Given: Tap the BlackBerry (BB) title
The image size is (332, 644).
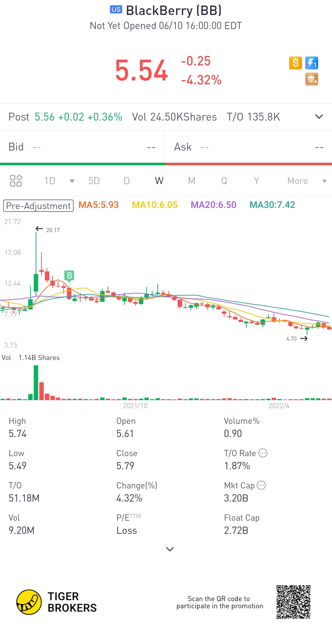Looking at the screenshot, I should coord(174,11).
